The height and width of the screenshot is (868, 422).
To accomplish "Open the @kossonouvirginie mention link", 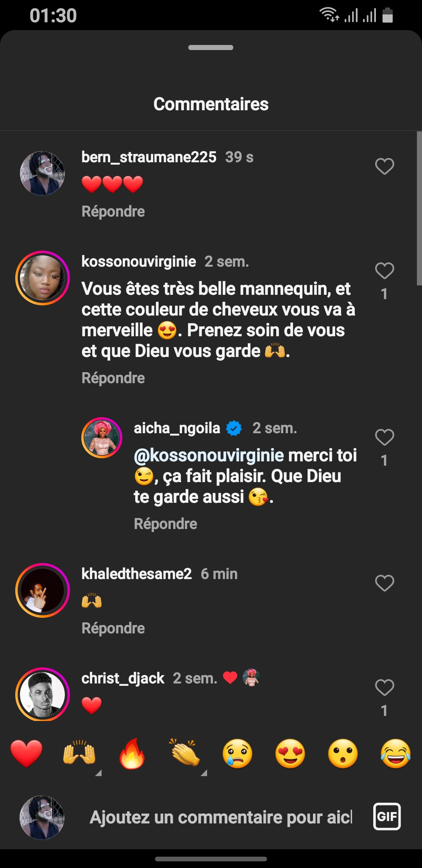I will (209, 456).
